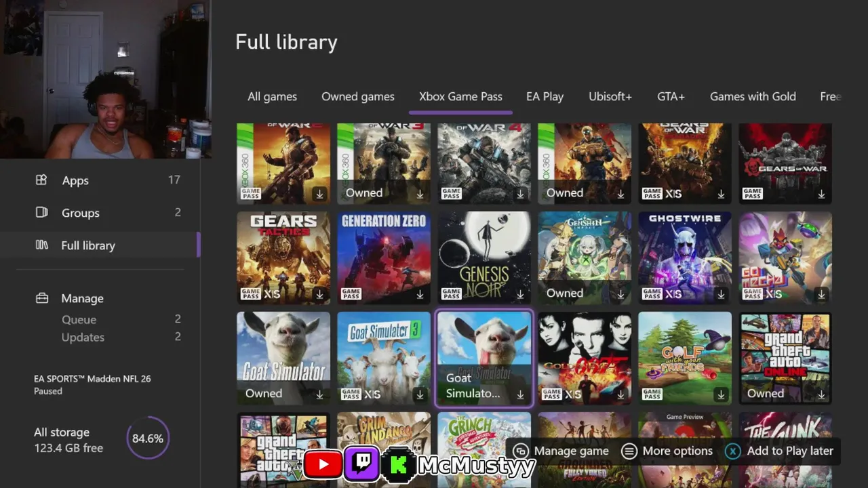Screen dimensions: 868x488
Task: Click download icon on Gears Tactics tile
Action: click(x=319, y=294)
